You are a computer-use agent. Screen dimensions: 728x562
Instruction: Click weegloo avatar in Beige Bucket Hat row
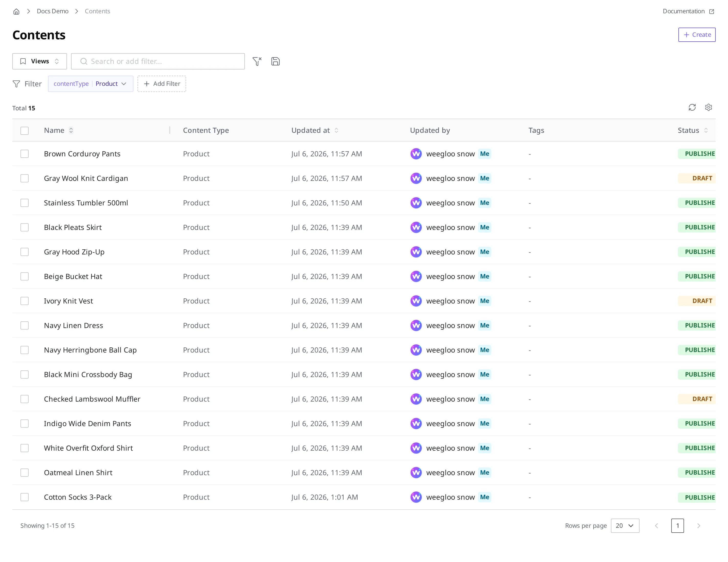pos(416,276)
